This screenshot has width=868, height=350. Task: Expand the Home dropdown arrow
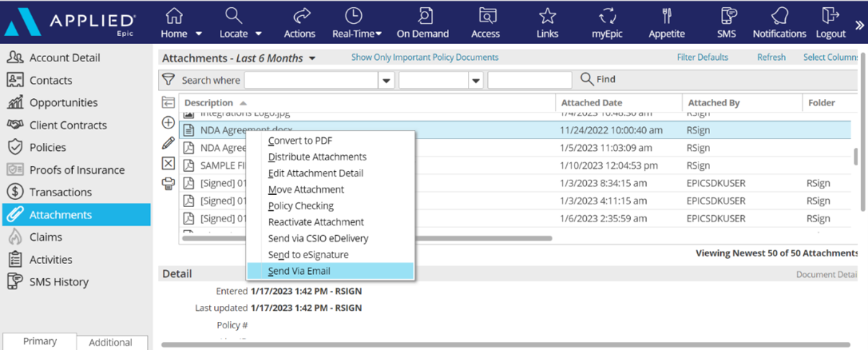[199, 34]
